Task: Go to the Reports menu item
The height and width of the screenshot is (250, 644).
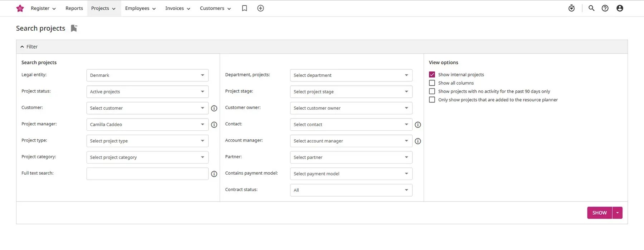Action: [x=74, y=8]
